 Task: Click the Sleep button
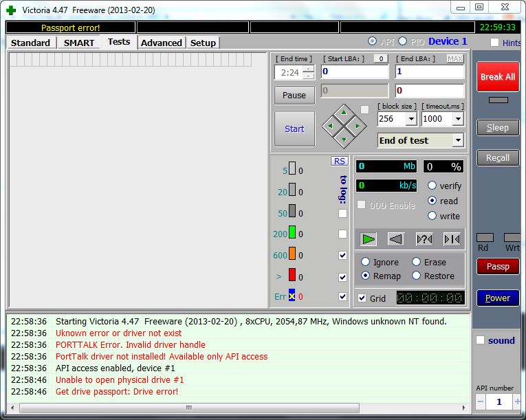[x=498, y=128]
